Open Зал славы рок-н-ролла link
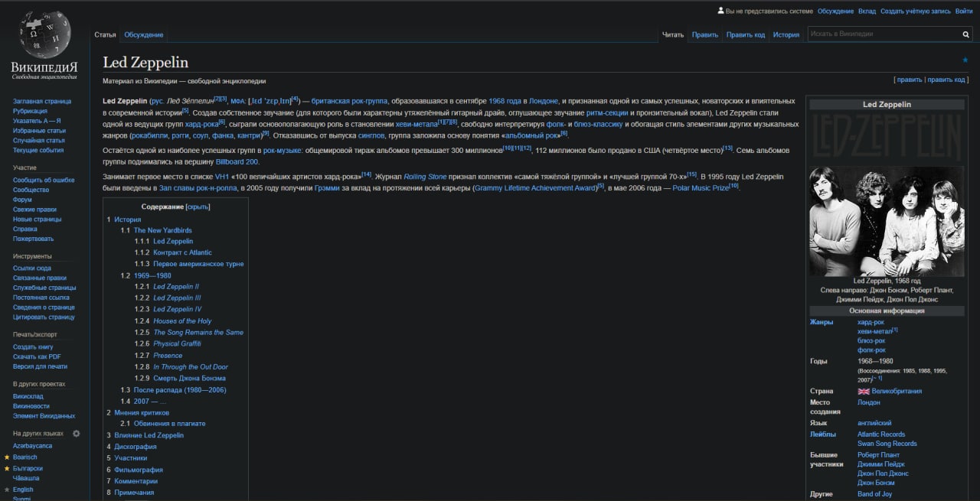Image resolution: width=980 pixels, height=501 pixels. pyautogui.click(x=198, y=187)
